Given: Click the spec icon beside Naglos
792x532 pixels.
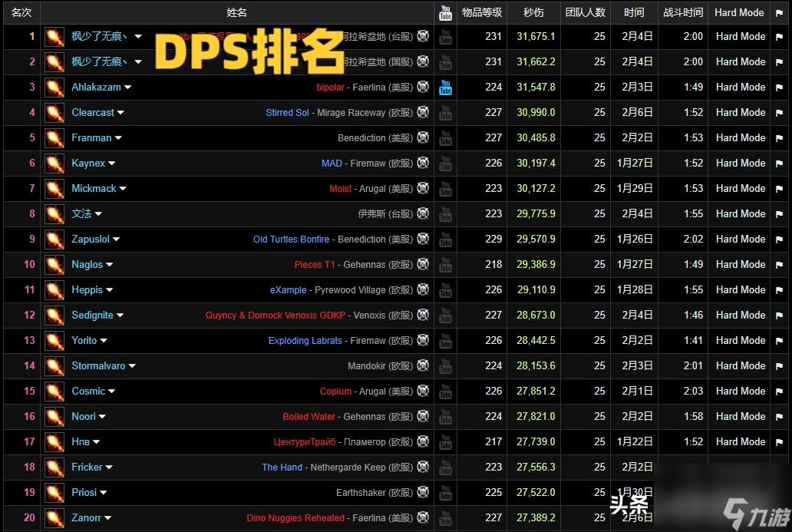Looking at the screenshot, I should 54,265.
